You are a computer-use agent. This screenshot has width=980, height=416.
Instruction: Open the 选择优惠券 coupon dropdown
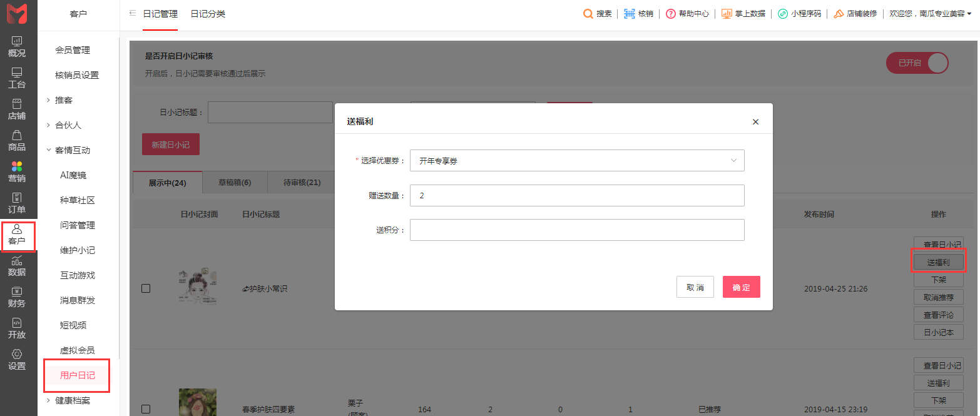pos(576,161)
